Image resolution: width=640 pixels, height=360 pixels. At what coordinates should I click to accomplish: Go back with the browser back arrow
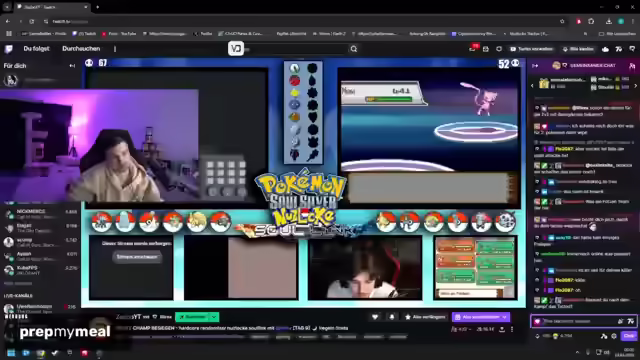click(x=8, y=21)
